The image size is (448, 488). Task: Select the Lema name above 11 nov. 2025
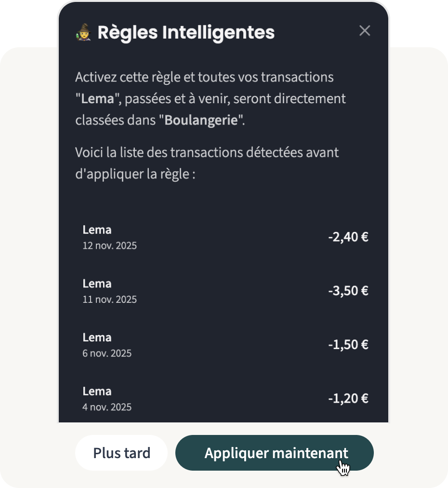[x=97, y=284]
